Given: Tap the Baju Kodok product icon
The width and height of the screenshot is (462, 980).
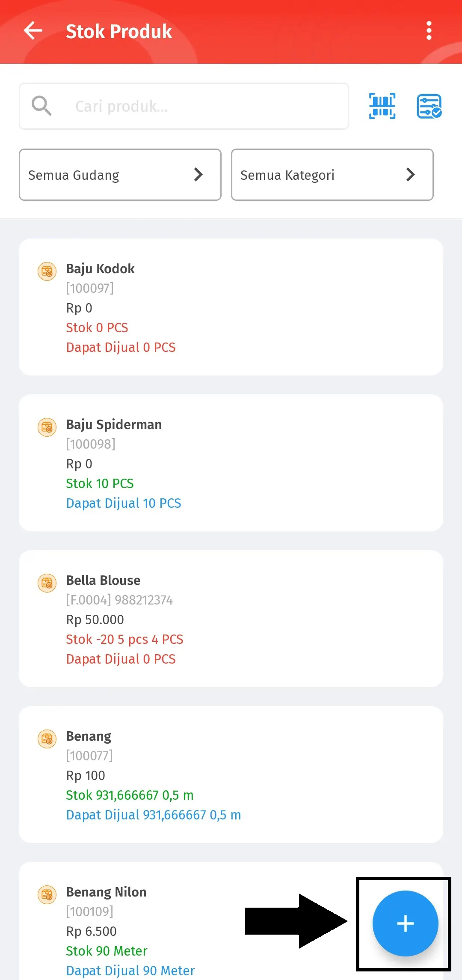Looking at the screenshot, I should click(47, 271).
